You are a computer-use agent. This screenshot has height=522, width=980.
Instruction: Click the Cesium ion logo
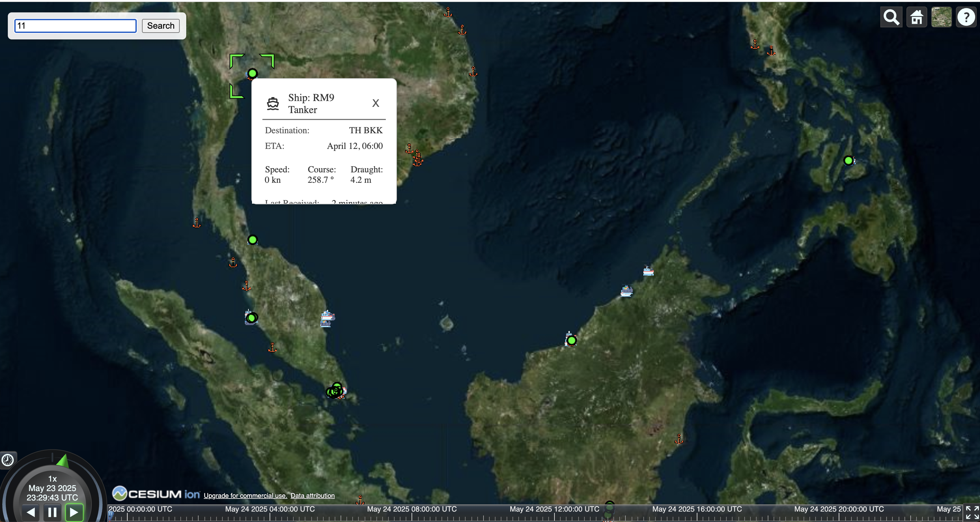point(156,493)
